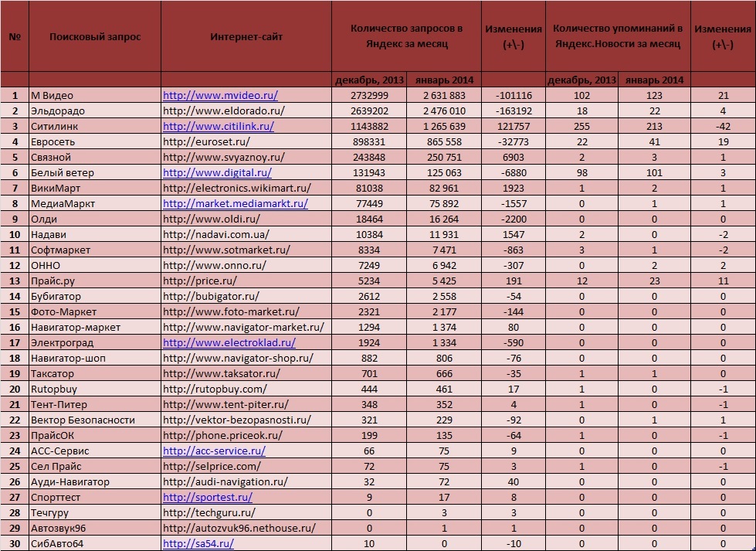Click the Вектор Безопасности cell
The width and height of the screenshot is (756, 551).
(95, 420)
